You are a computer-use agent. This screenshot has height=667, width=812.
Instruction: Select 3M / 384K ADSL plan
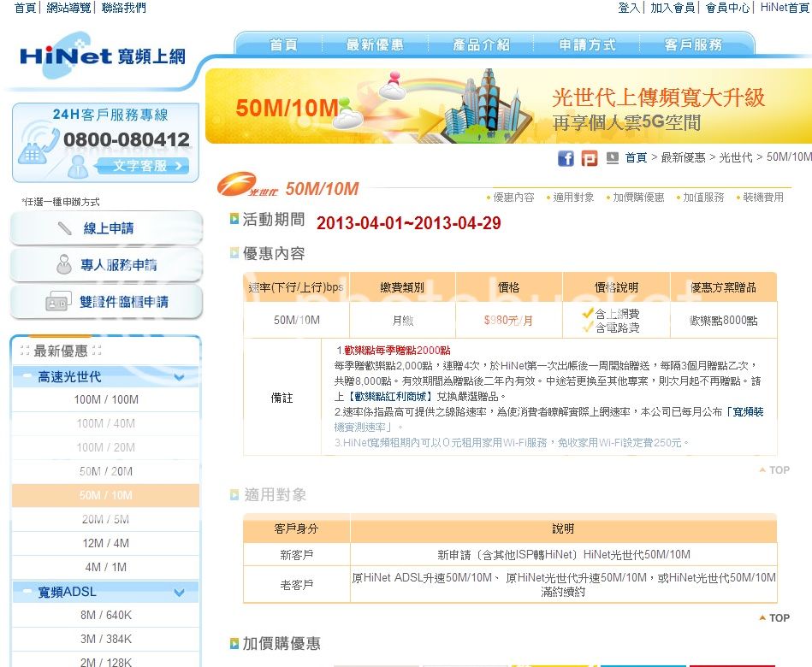click(x=105, y=639)
